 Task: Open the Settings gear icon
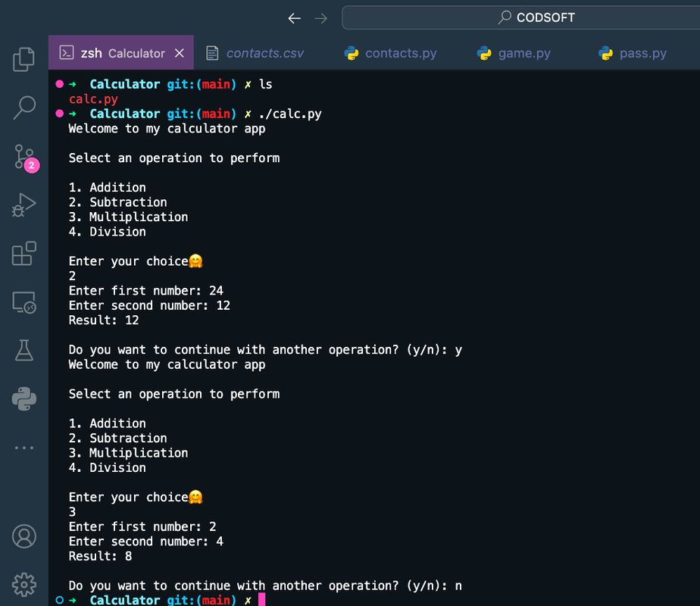tap(23, 584)
